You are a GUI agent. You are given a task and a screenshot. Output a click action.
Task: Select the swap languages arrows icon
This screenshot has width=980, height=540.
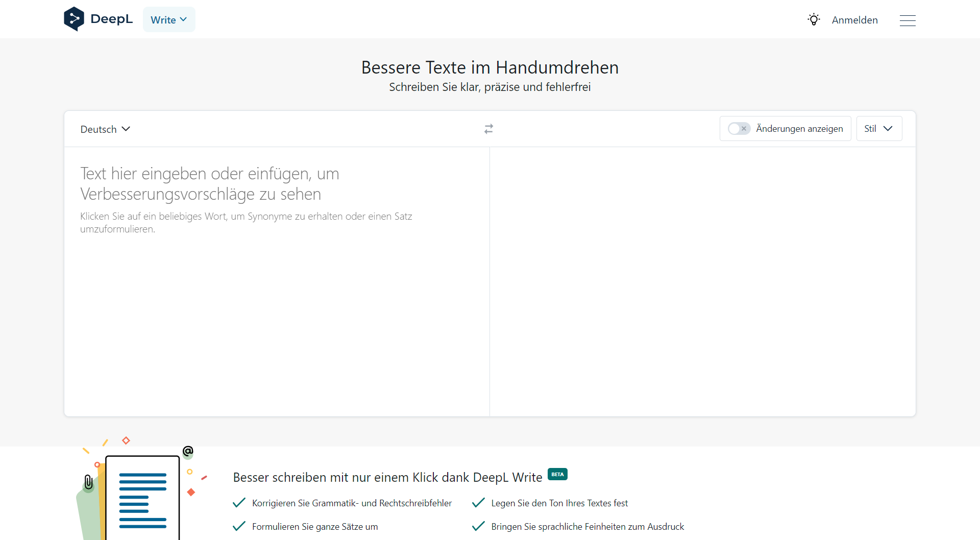[x=488, y=129]
